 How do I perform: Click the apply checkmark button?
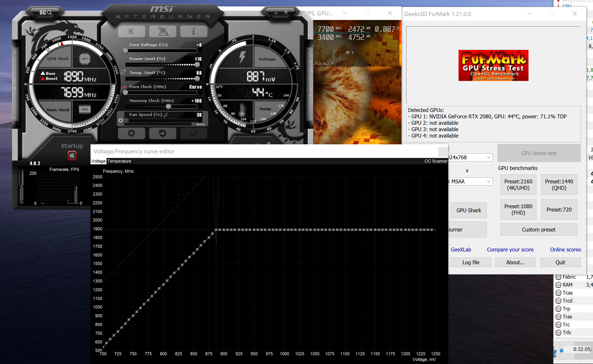194,133
